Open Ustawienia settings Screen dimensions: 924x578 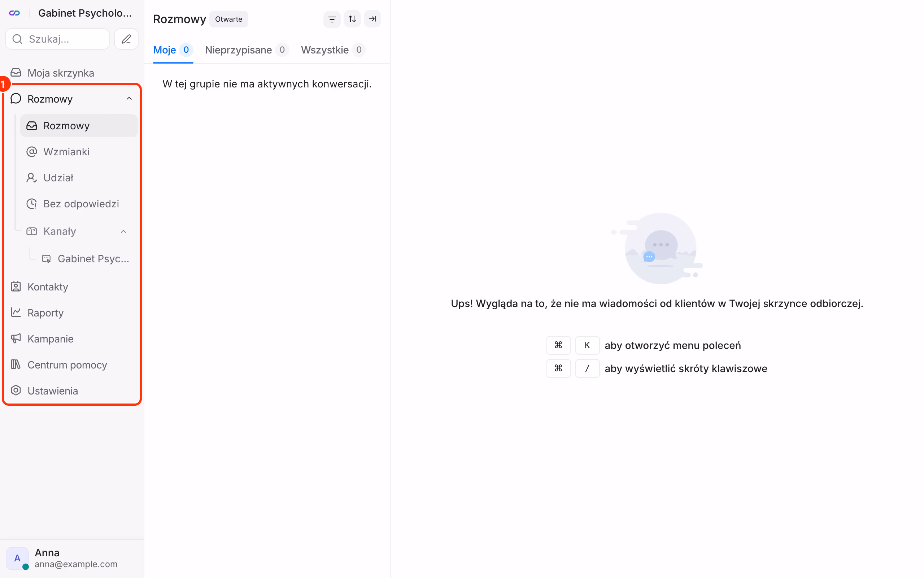tap(72, 391)
